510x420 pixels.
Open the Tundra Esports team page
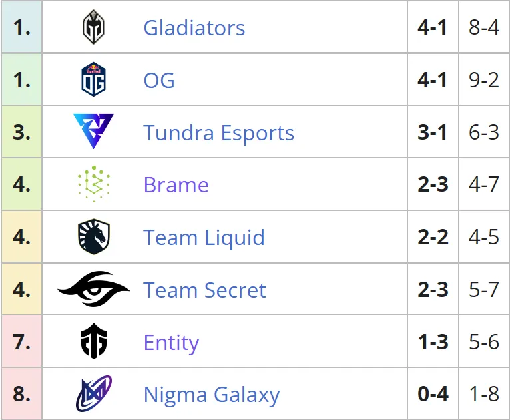218,132
